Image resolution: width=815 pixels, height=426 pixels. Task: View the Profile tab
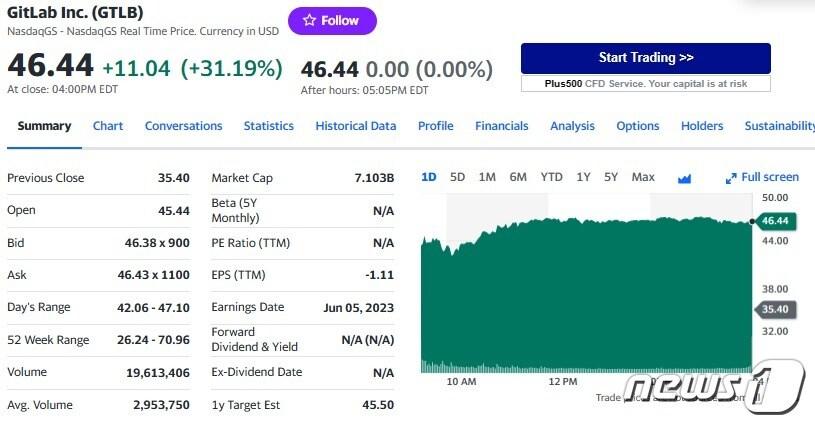[435, 126]
